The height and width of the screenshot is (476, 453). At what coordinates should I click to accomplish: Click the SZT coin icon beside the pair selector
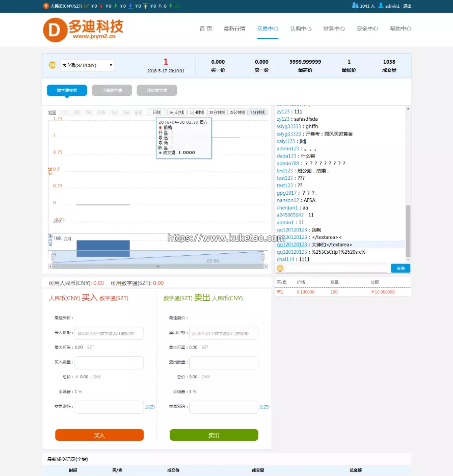(52, 65)
